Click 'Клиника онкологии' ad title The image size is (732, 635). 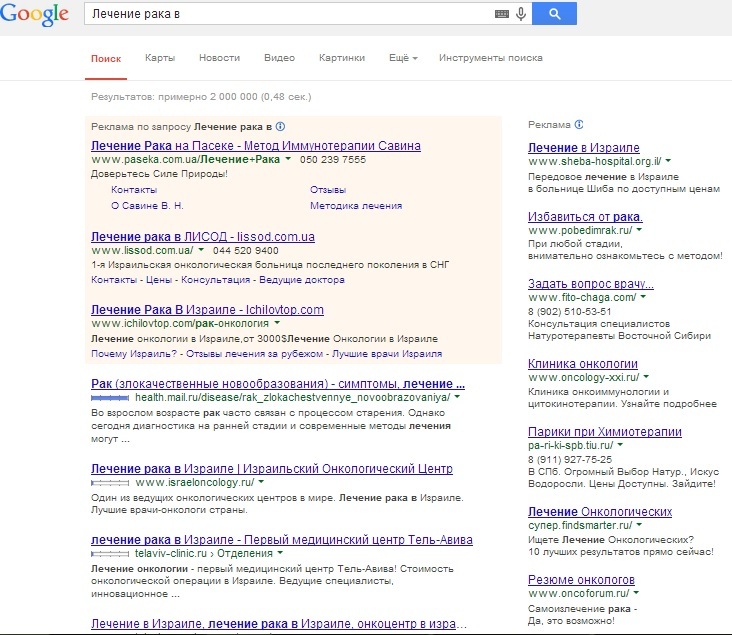tap(582, 363)
